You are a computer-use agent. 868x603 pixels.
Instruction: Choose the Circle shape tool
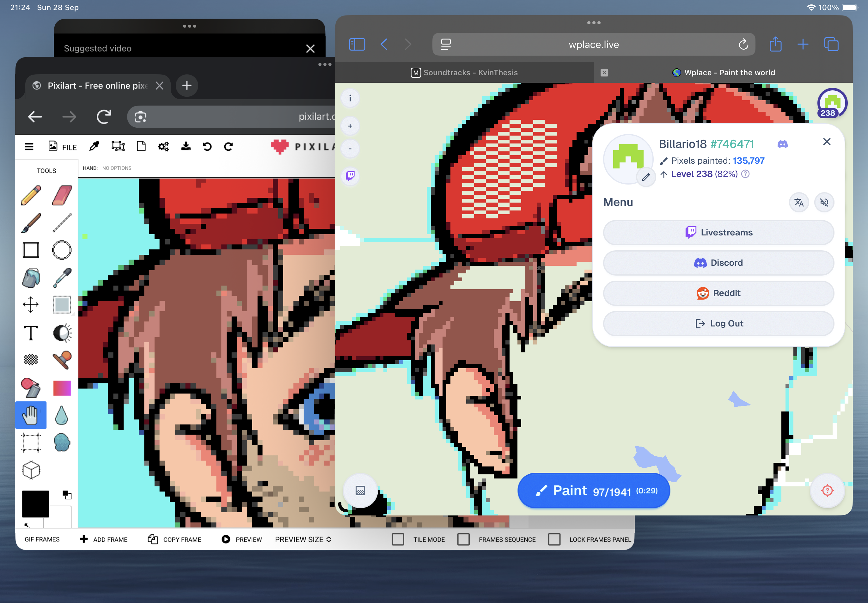click(62, 250)
